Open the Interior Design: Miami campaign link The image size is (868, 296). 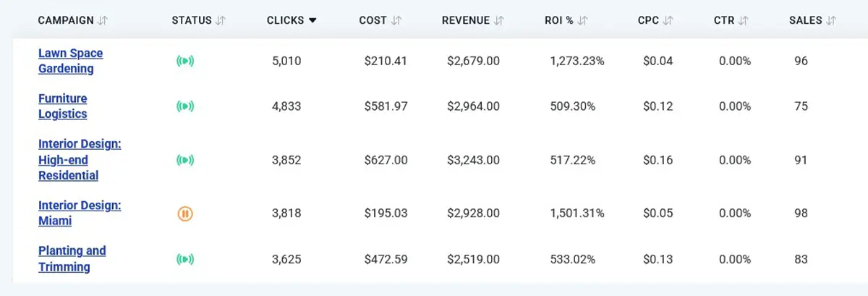79,213
